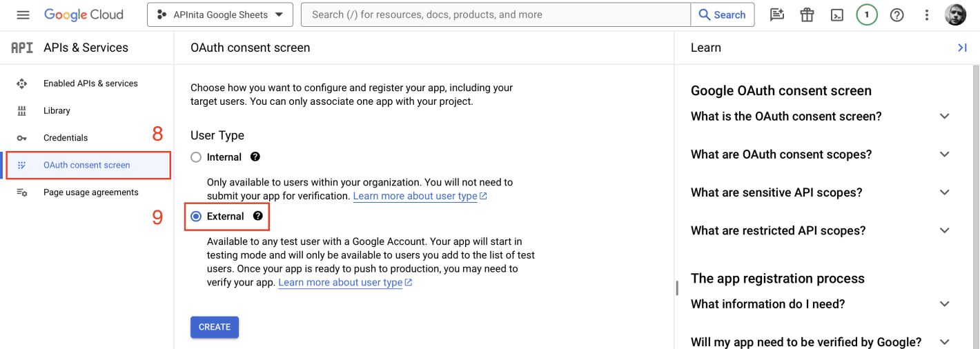The image size is (980, 349).
Task: Open the three-dot settings menu
Action: [x=927, y=14]
